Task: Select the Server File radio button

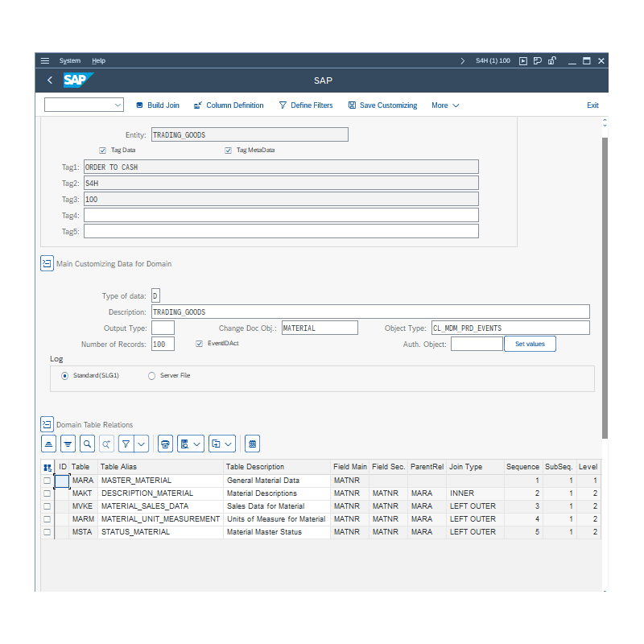Action: coord(152,376)
